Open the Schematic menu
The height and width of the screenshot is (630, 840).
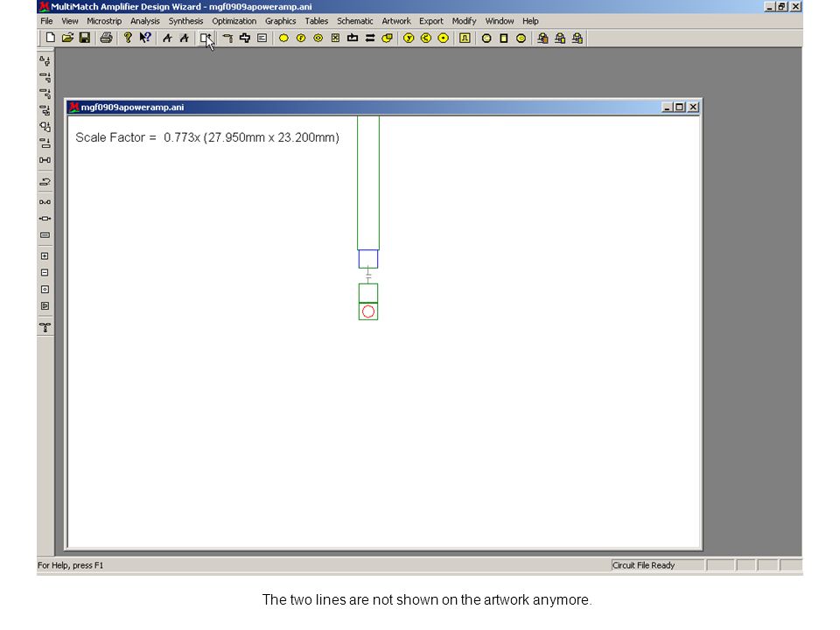(x=354, y=21)
